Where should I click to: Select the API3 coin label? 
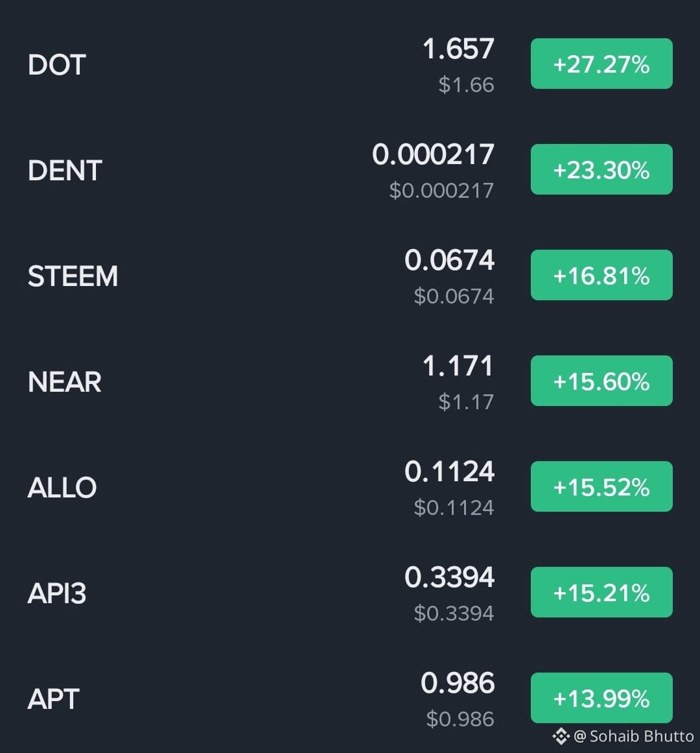click(57, 593)
